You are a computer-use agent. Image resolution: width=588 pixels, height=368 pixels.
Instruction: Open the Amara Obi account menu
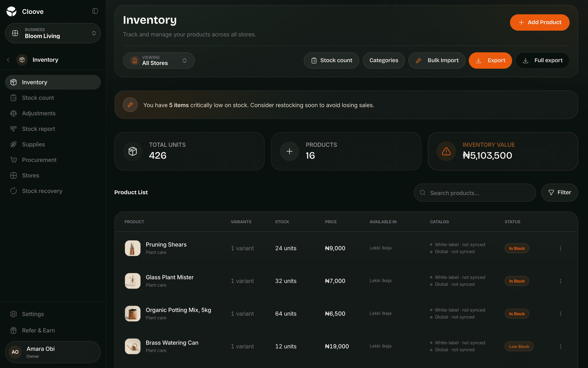[53, 352]
